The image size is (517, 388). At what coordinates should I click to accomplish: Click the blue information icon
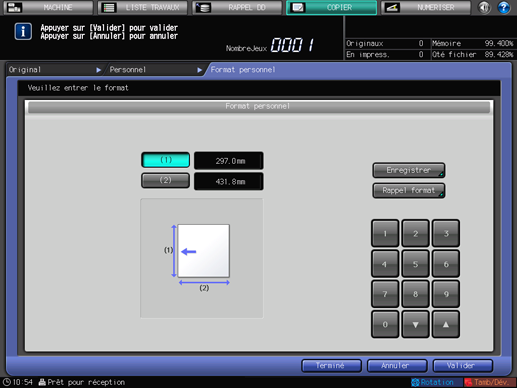[23, 32]
